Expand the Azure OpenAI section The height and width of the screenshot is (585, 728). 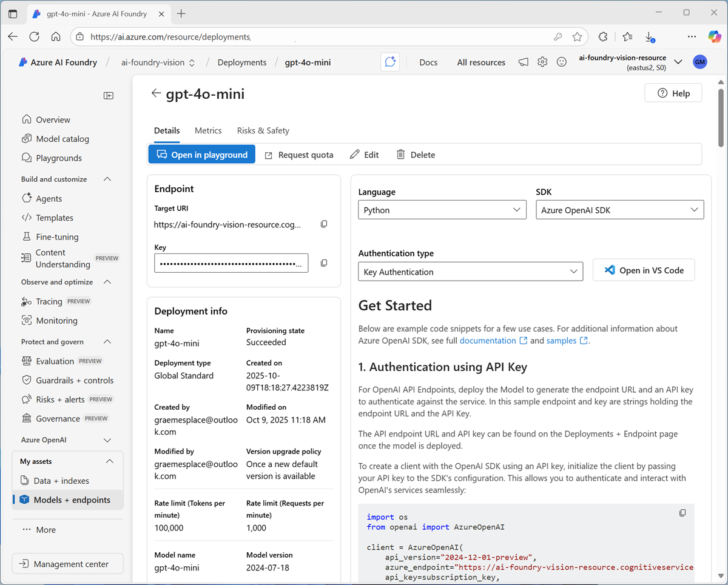107,440
